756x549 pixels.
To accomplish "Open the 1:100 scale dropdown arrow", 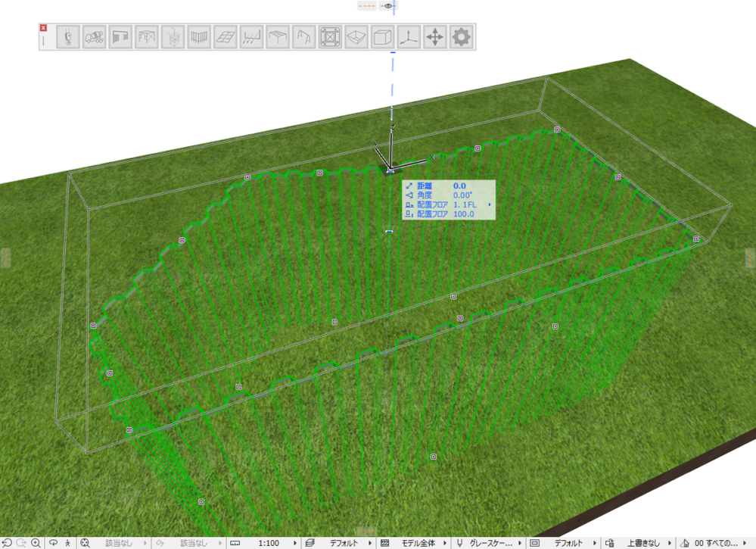I will tap(295, 543).
